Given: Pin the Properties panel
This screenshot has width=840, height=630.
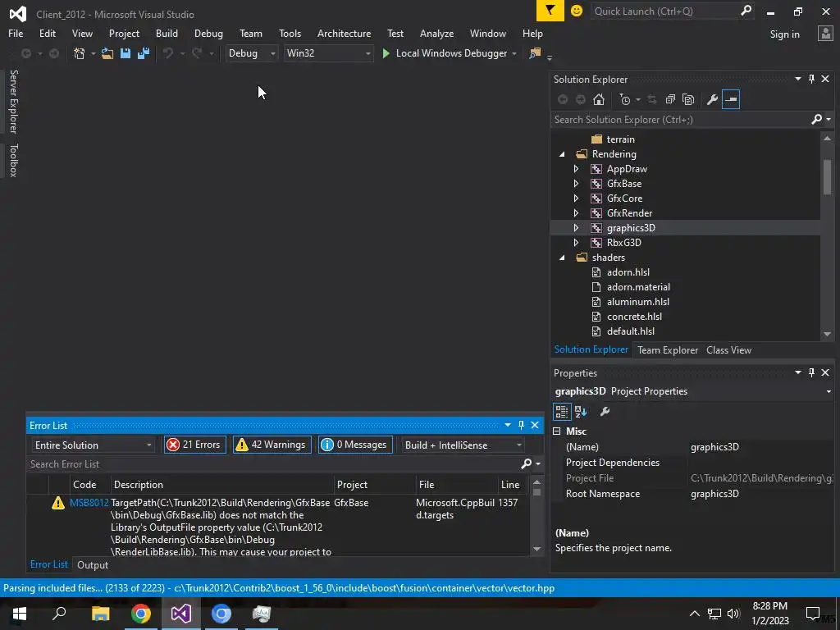Looking at the screenshot, I should [x=811, y=372].
